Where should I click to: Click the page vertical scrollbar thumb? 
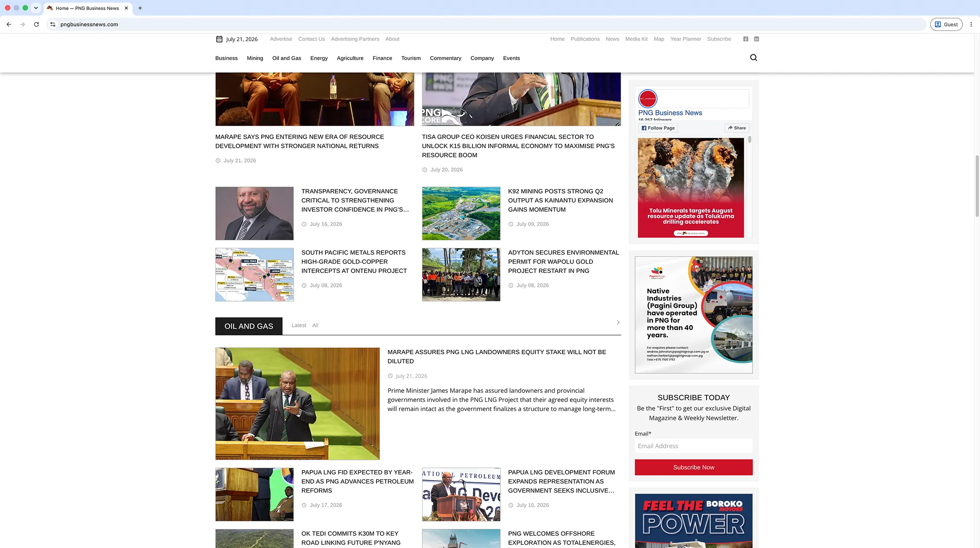[x=977, y=186]
